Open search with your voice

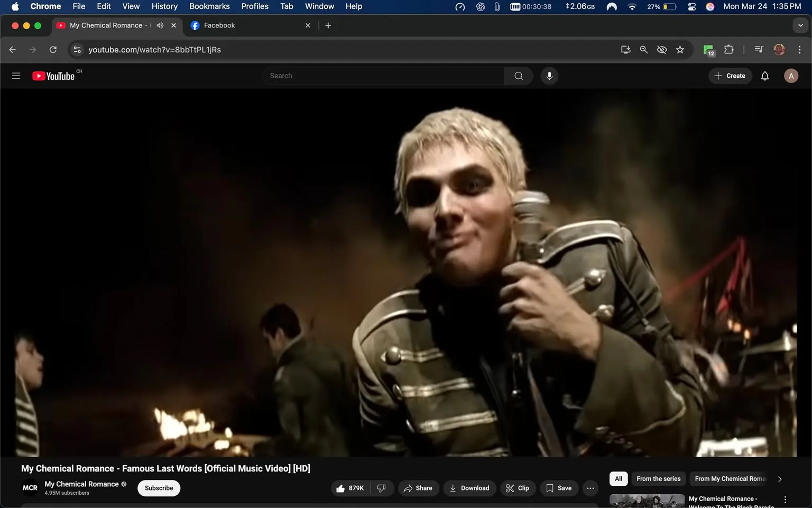pos(549,76)
